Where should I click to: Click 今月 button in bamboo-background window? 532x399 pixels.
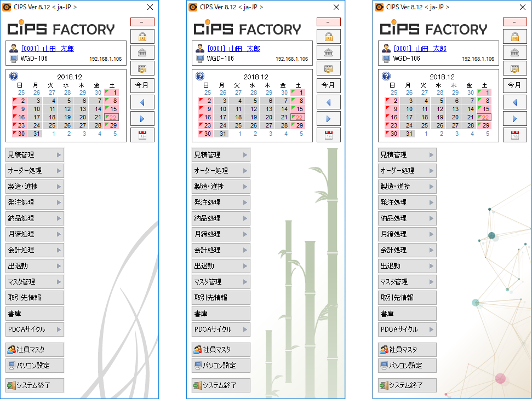[x=329, y=85]
